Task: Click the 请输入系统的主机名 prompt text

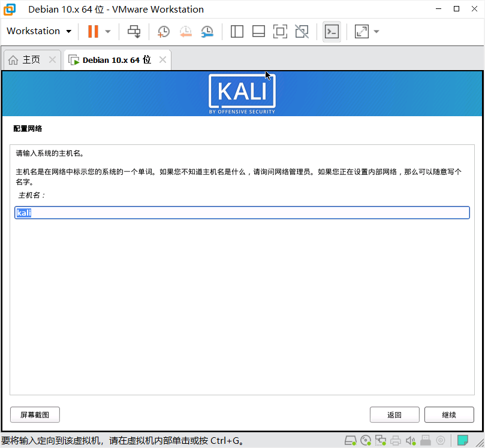Action: [x=50, y=153]
